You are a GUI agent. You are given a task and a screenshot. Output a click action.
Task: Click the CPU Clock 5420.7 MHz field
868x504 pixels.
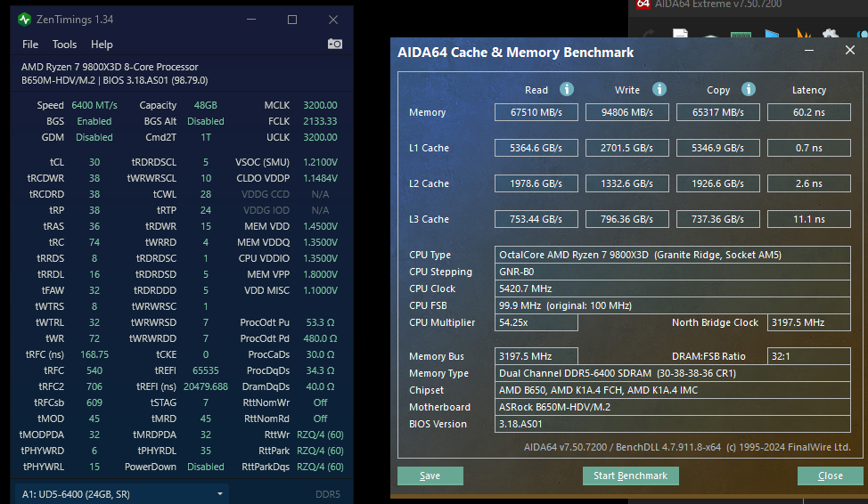click(x=673, y=289)
